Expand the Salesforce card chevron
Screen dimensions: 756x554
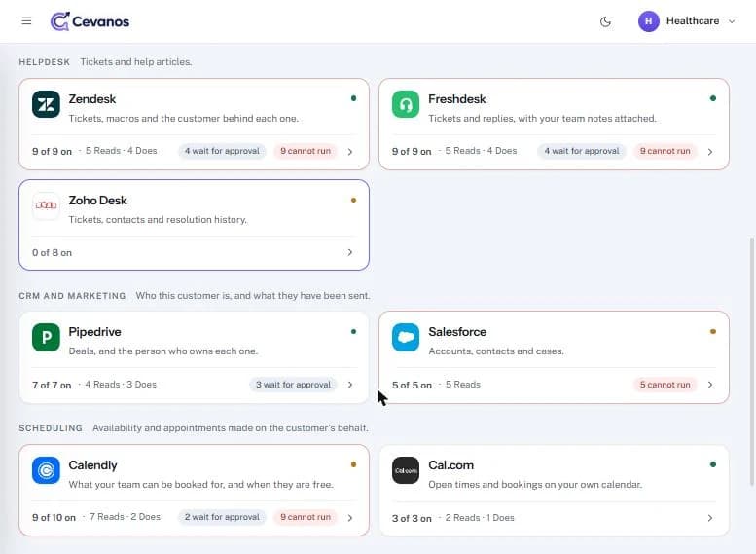(x=710, y=385)
